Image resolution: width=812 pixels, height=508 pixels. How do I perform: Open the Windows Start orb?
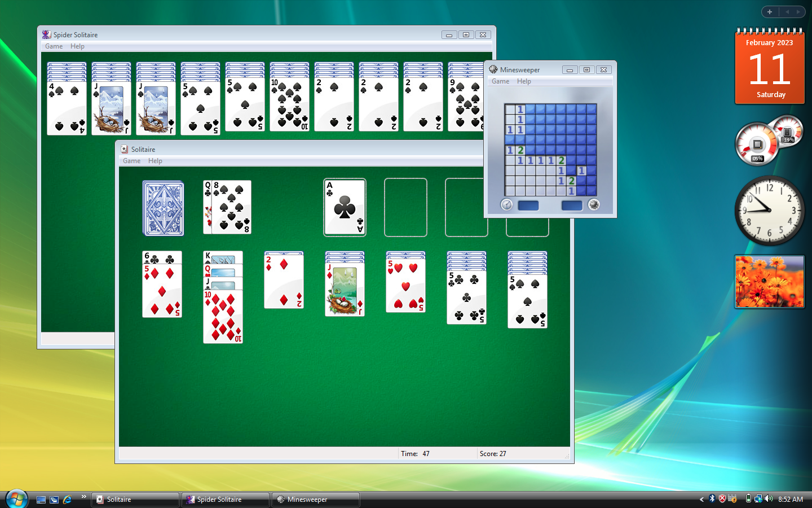click(x=16, y=499)
